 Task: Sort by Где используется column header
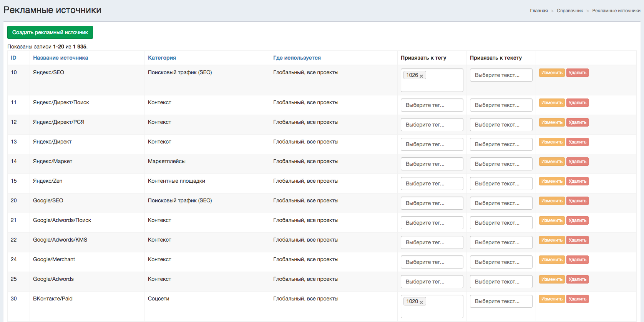pos(297,58)
